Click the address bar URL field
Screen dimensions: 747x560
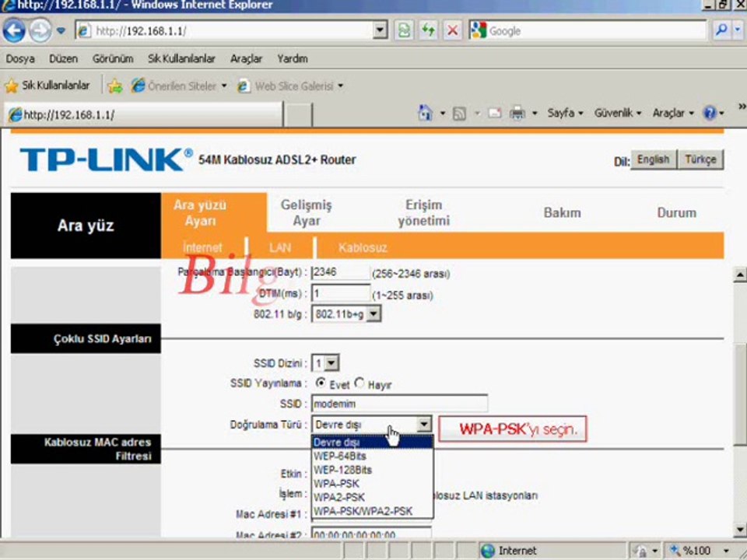click(x=226, y=31)
